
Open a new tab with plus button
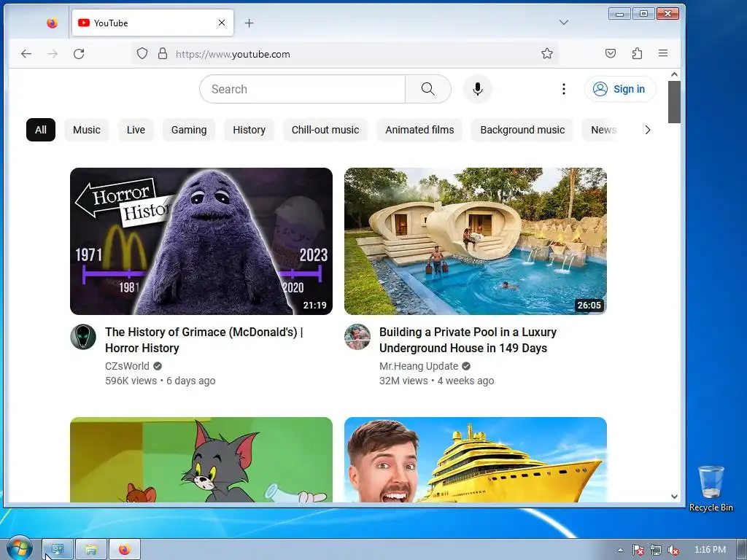pos(249,23)
